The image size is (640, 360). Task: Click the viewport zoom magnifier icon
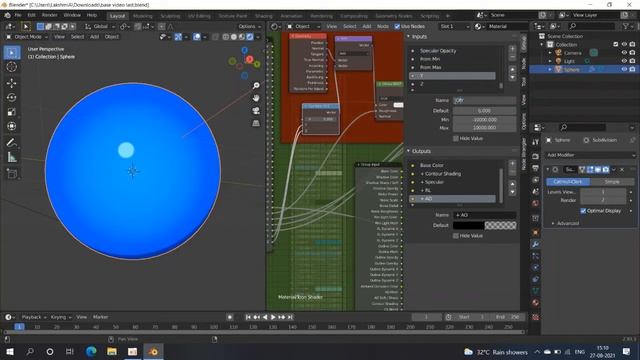coord(256,85)
